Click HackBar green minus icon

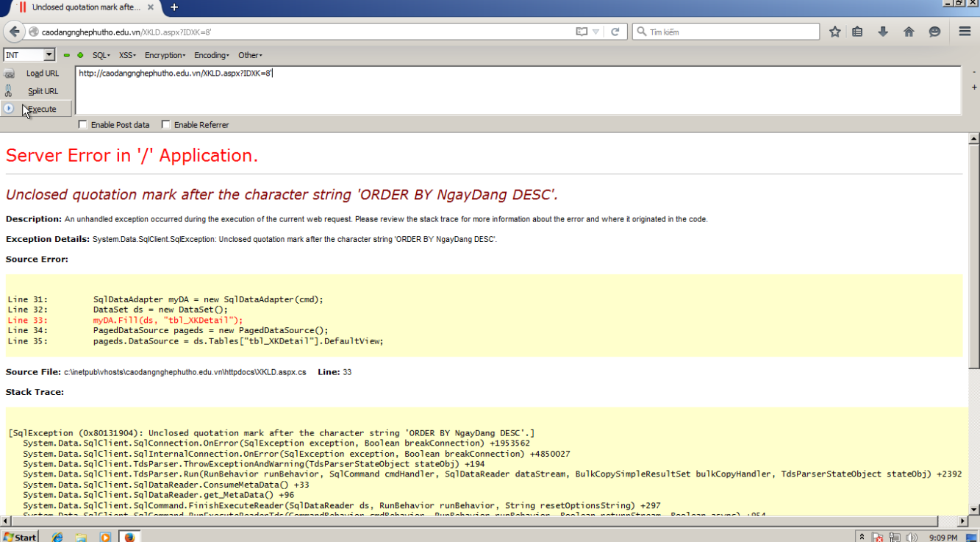coord(67,55)
